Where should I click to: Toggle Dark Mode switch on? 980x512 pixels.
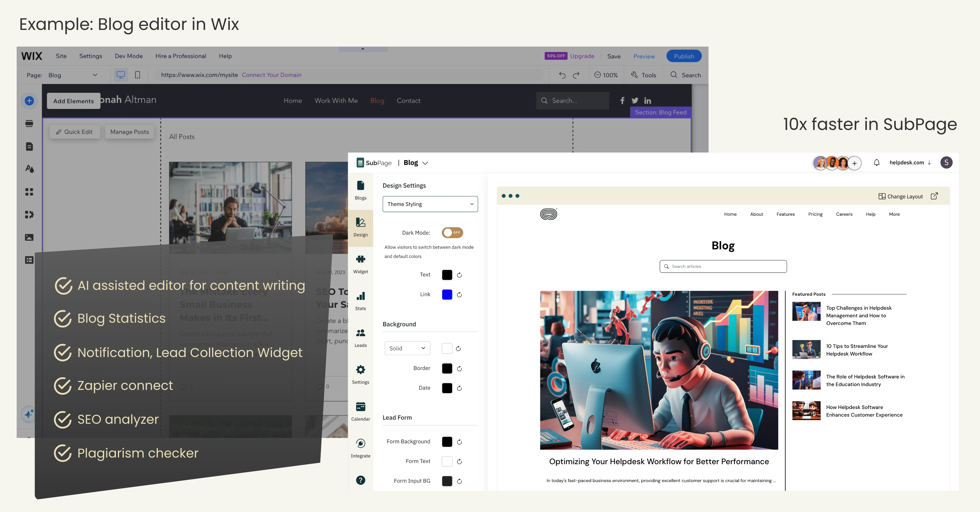pyautogui.click(x=452, y=233)
